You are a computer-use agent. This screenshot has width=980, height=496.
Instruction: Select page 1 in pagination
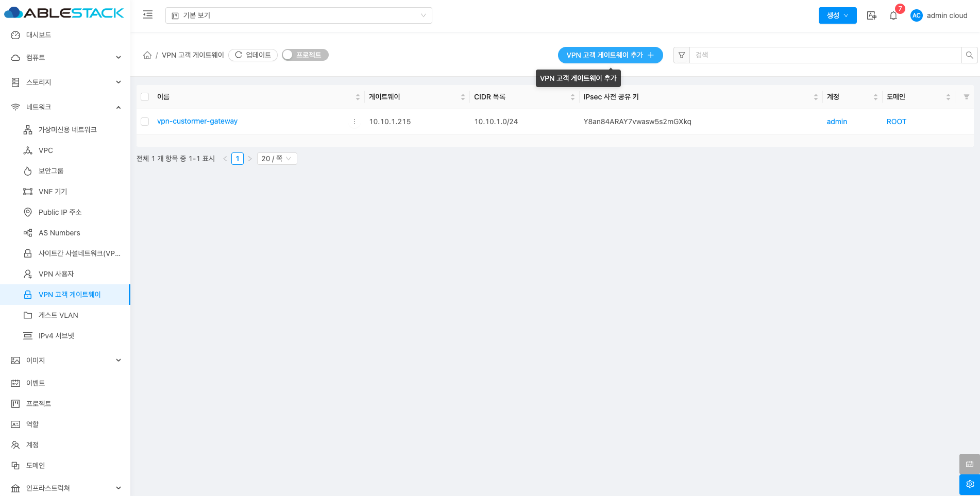(x=238, y=159)
